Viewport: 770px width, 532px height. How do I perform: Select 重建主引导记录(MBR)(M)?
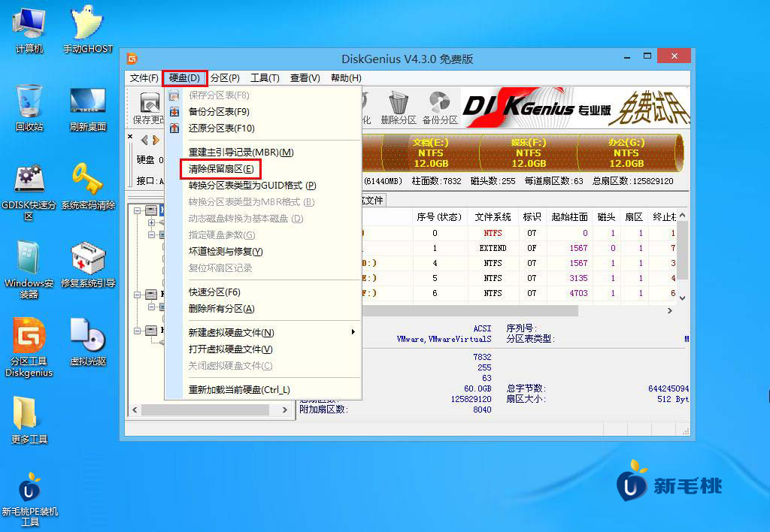[x=263, y=153]
